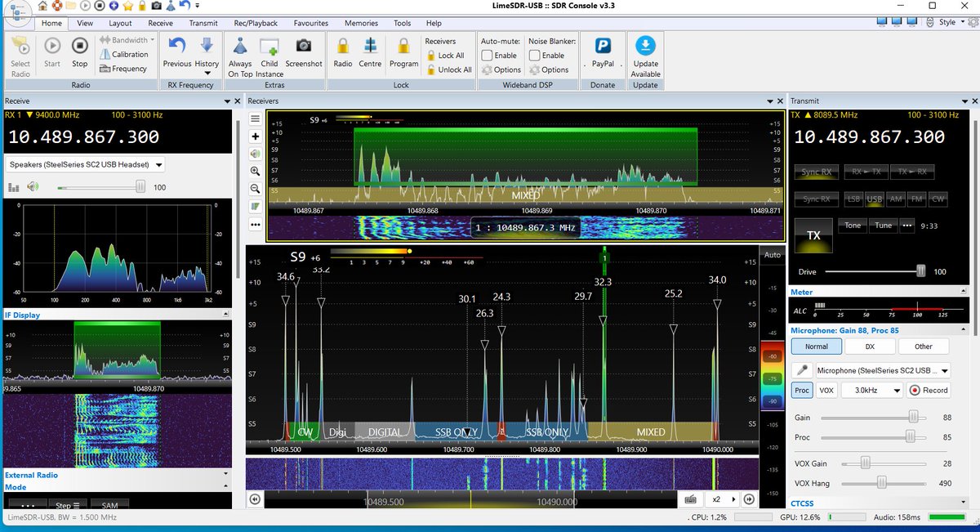Image resolution: width=980 pixels, height=532 pixels.
Task: Click the Start radio button
Action: [x=52, y=52]
